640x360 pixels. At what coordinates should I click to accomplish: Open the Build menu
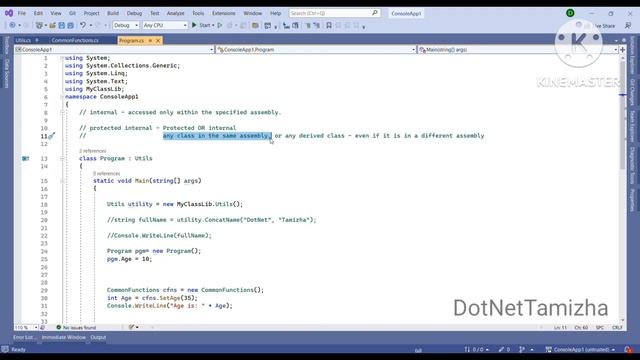113,13
